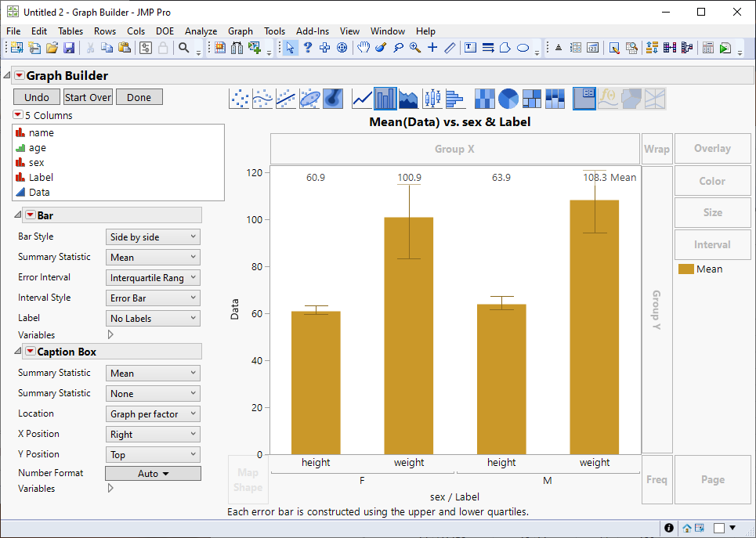Open the Add-Ins menu
This screenshot has width=756, height=538.
[x=312, y=31]
